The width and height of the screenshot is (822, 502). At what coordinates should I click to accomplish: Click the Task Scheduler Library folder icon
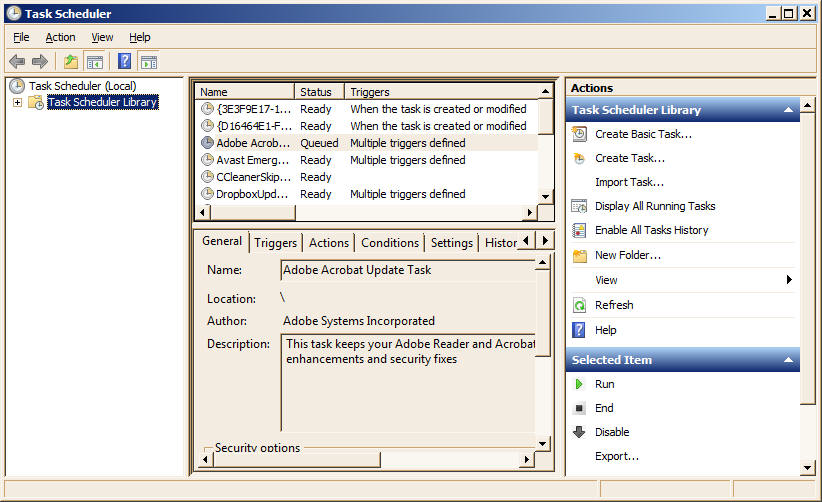36,102
